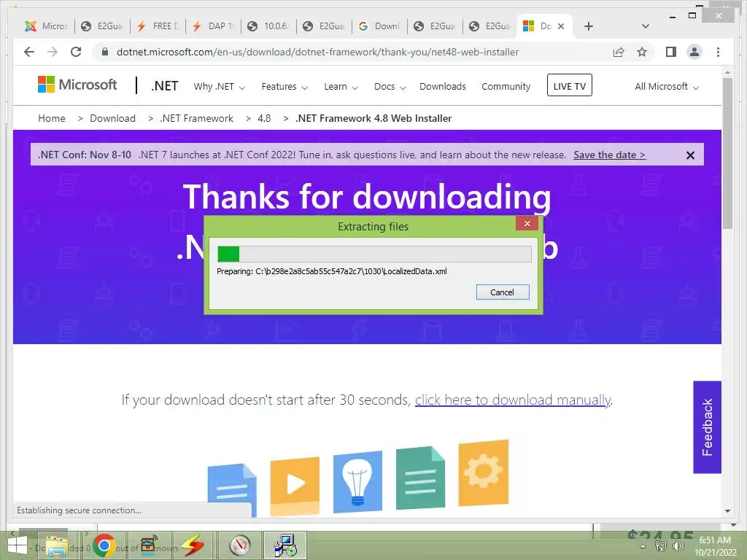The width and height of the screenshot is (747, 560).
Task: Open Chrome's three-dot menu
Action: (718, 52)
